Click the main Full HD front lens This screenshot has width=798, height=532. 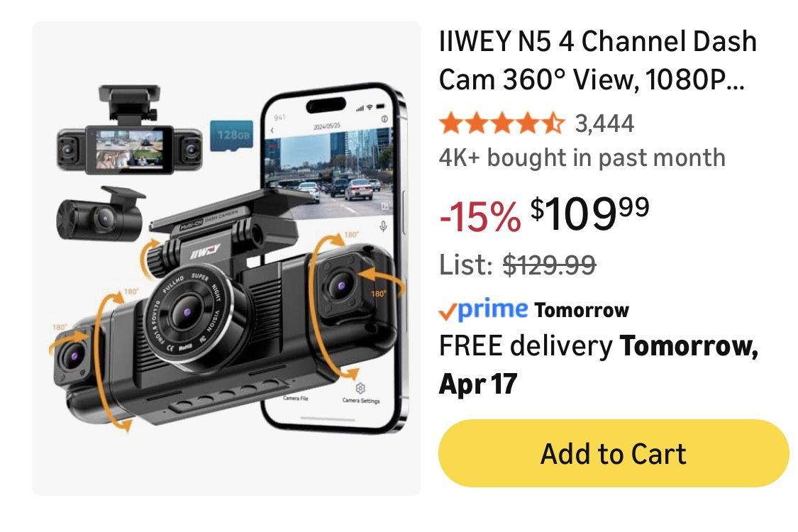tap(187, 311)
